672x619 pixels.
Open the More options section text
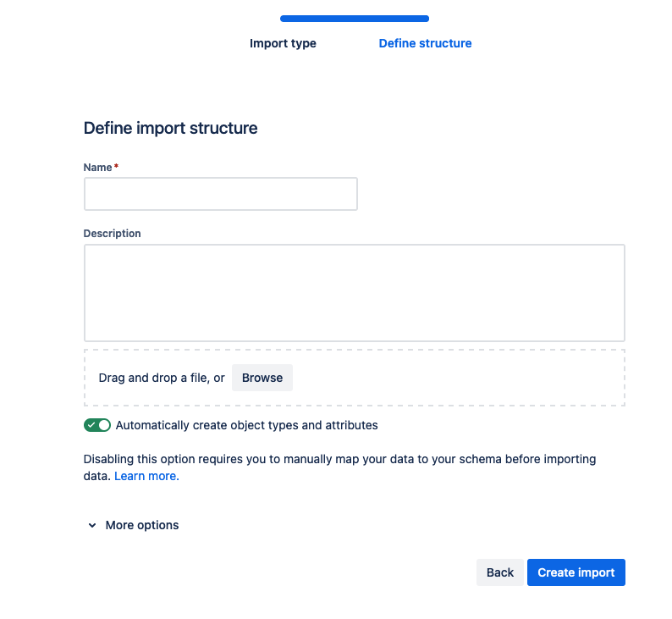[142, 525]
